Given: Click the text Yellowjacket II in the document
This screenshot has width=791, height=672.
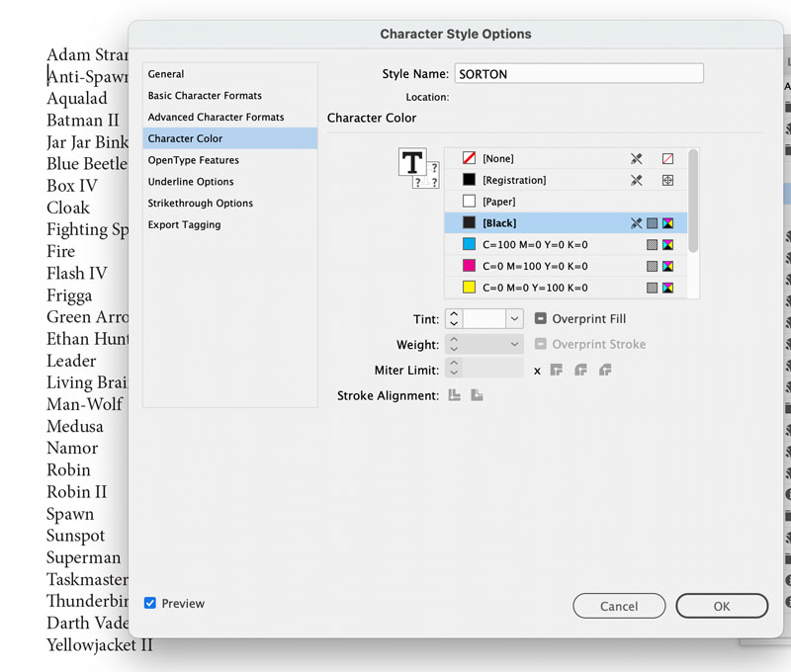Looking at the screenshot, I should point(100,644).
